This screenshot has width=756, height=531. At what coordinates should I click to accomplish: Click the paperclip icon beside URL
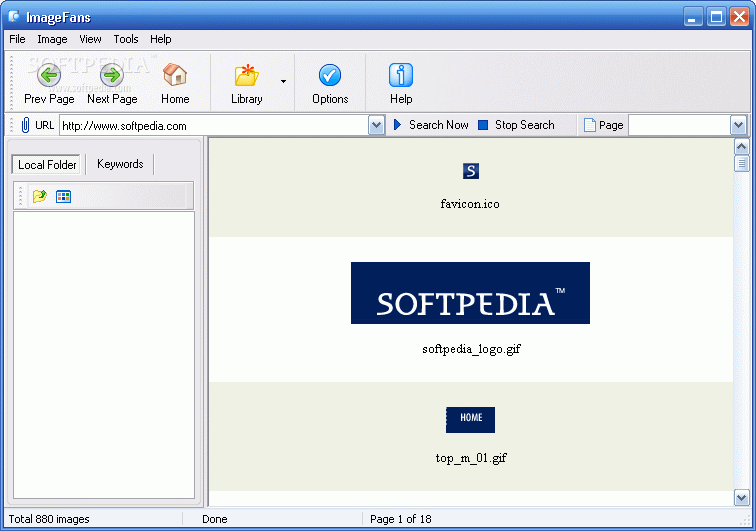click(25, 125)
